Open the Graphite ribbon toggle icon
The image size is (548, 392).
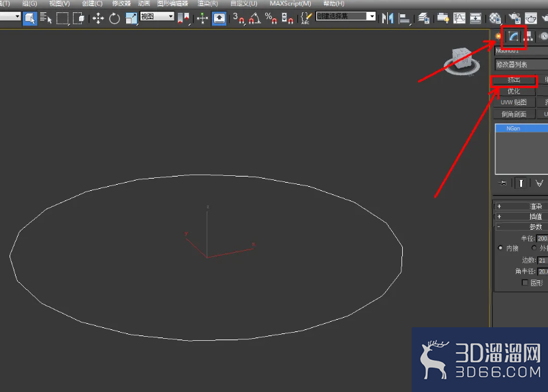tap(443, 18)
